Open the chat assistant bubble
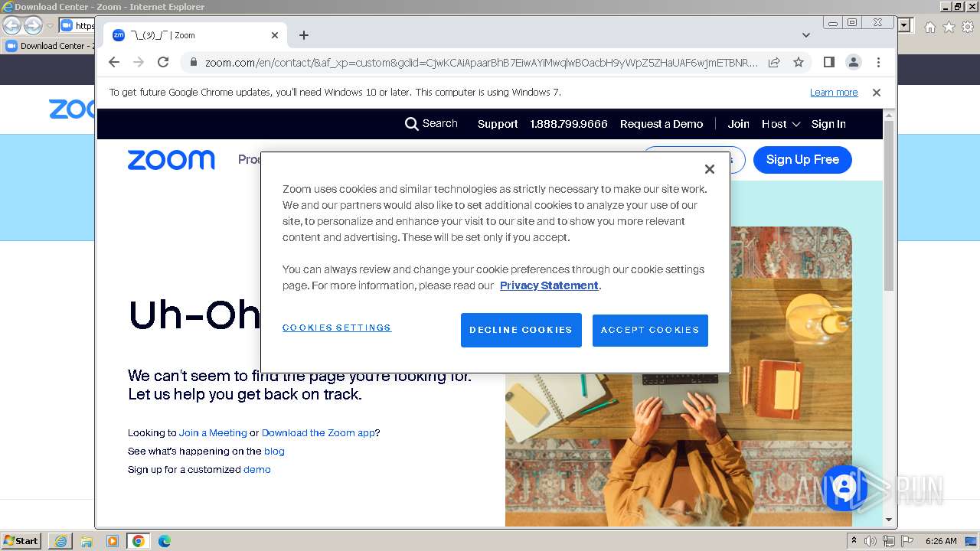 click(x=844, y=487)
